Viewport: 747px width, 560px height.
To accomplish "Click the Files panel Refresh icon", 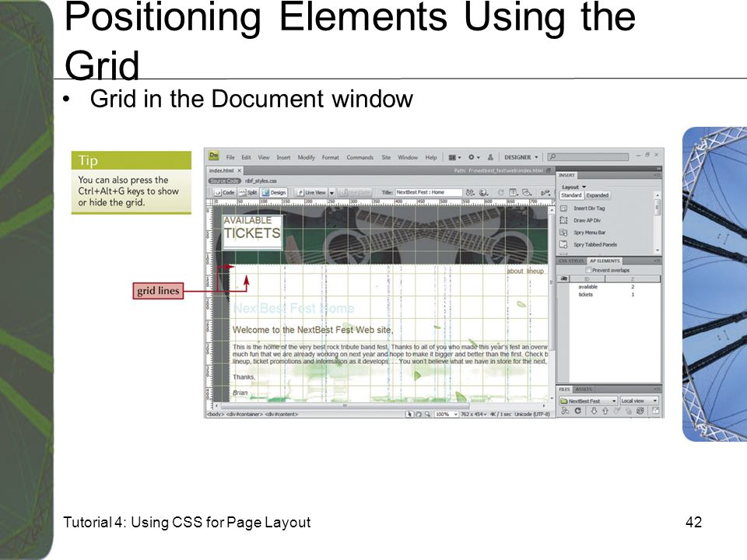I will [578, 411].
